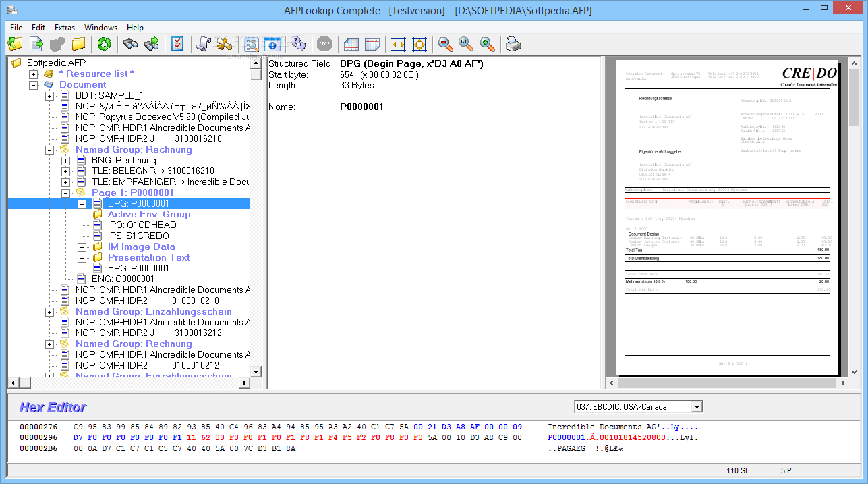The image size is (868, 484).
Task: Expand the Active Env. Group node
Action: (x=82, y=215)
